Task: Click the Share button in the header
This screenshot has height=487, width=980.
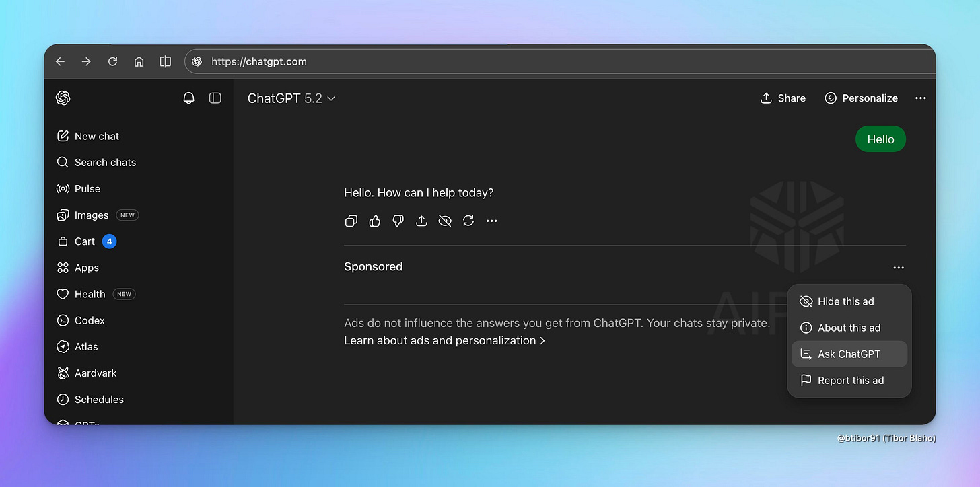Action: pyautogui.click(x=783, y=98)
